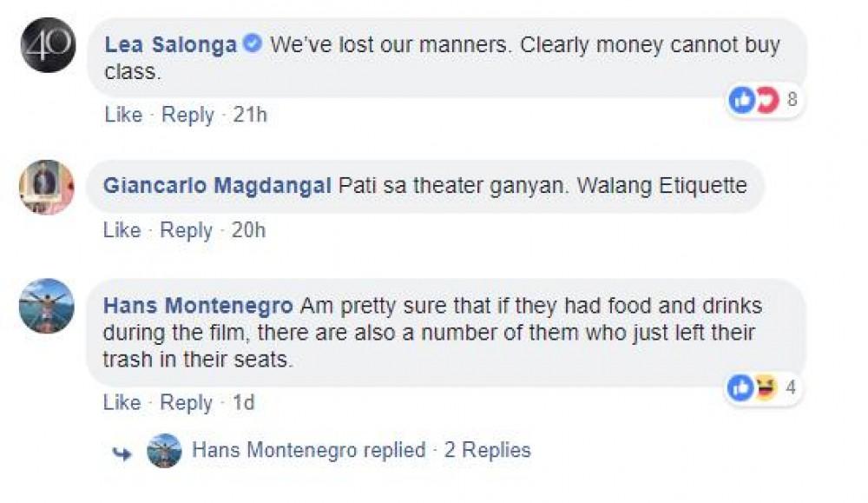
Task: Open Lea Salonga's profile name link
Action: pos(171,45)
